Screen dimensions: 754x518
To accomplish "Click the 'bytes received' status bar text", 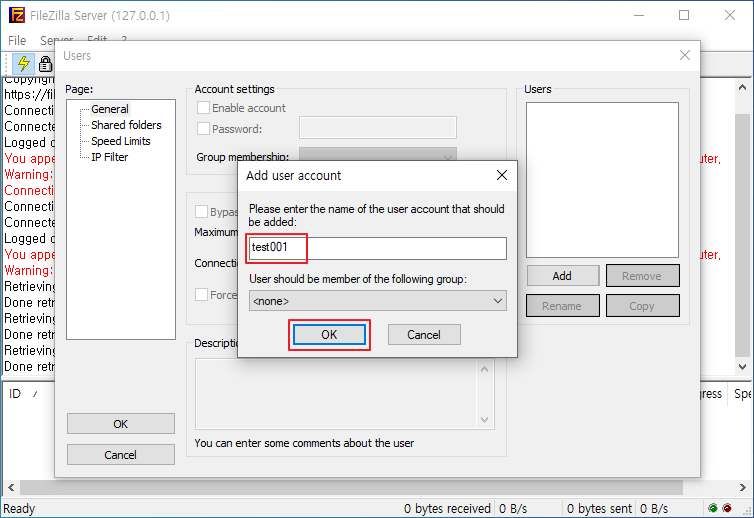I will pyautogui.click(x=447, y=508).
